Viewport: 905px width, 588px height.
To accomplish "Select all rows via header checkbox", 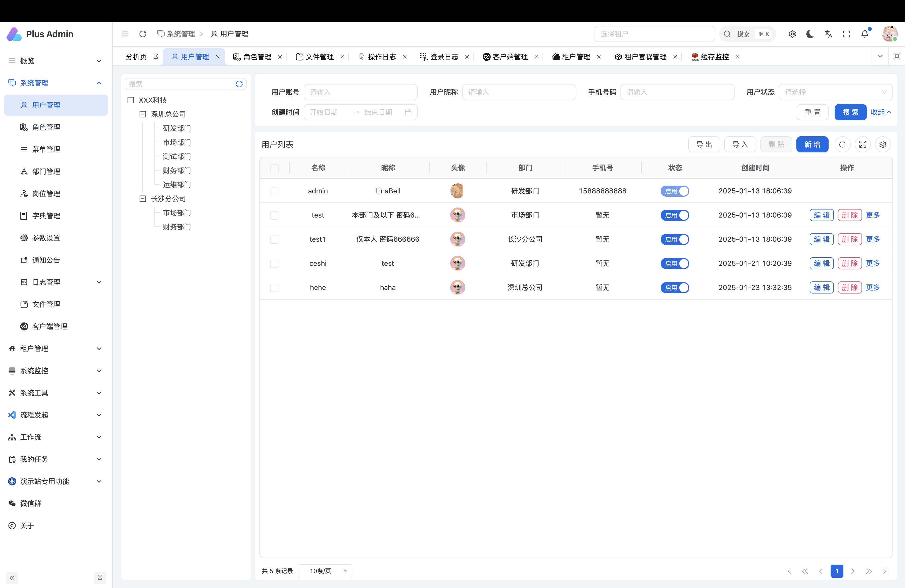I will tap(274, 168).
